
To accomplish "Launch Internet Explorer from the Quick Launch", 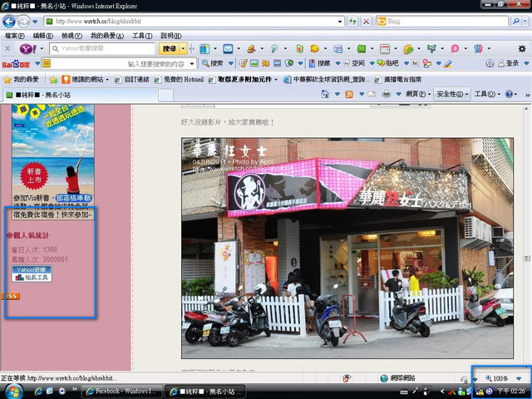I will coord(38,391).
